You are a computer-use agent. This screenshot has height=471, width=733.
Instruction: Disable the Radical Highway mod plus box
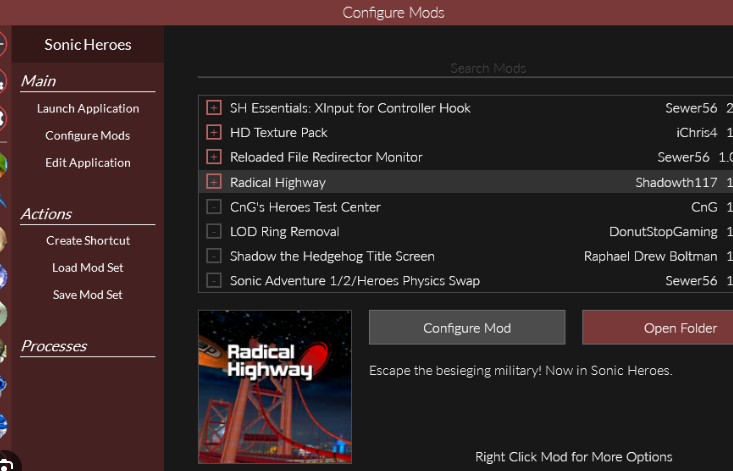[x=213, y=182]
